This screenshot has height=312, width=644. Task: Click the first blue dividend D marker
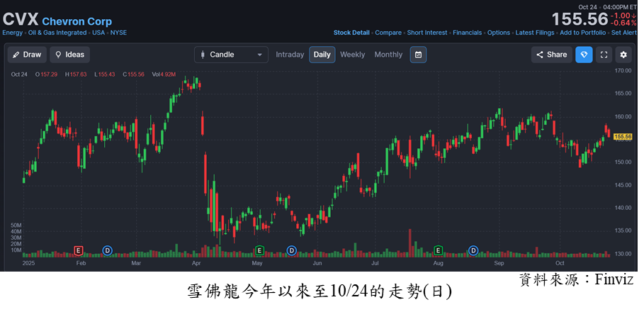(x=107, y=250)
